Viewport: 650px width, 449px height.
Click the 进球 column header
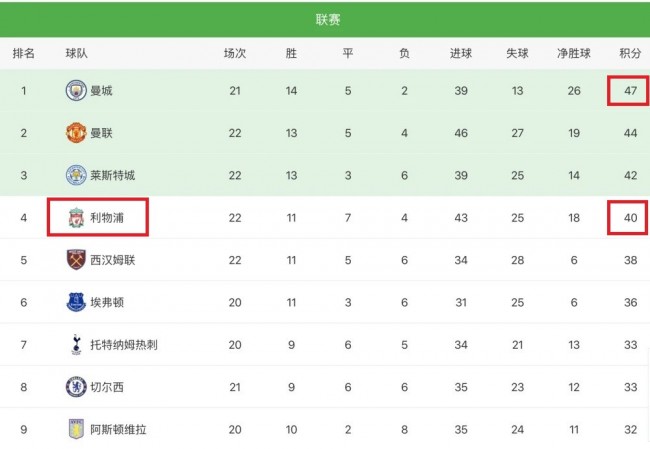click(461, 53)
